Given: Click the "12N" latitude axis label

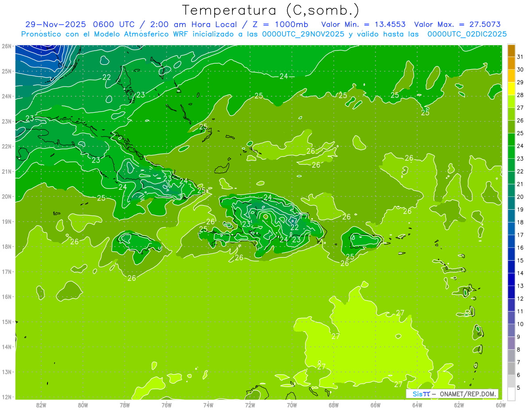Looking at the screenshot, I should pos(7,397).
